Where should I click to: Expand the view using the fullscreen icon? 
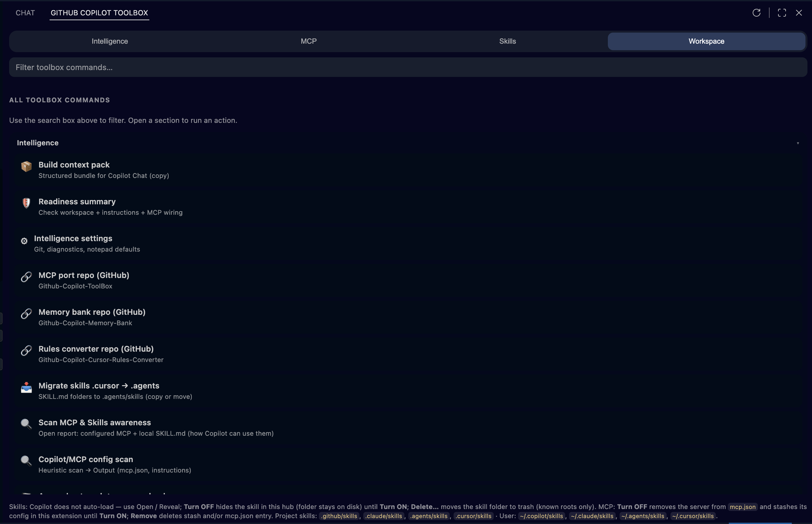tap(782, 13)
